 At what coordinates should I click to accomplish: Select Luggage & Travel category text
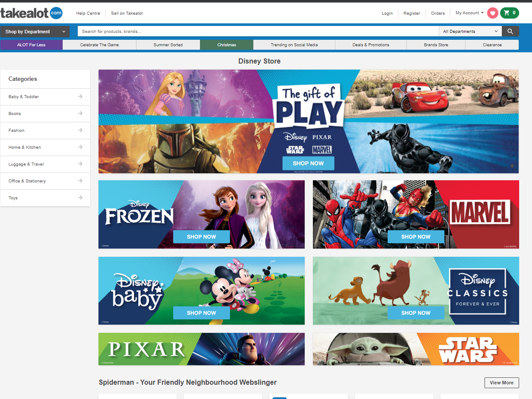26,164
